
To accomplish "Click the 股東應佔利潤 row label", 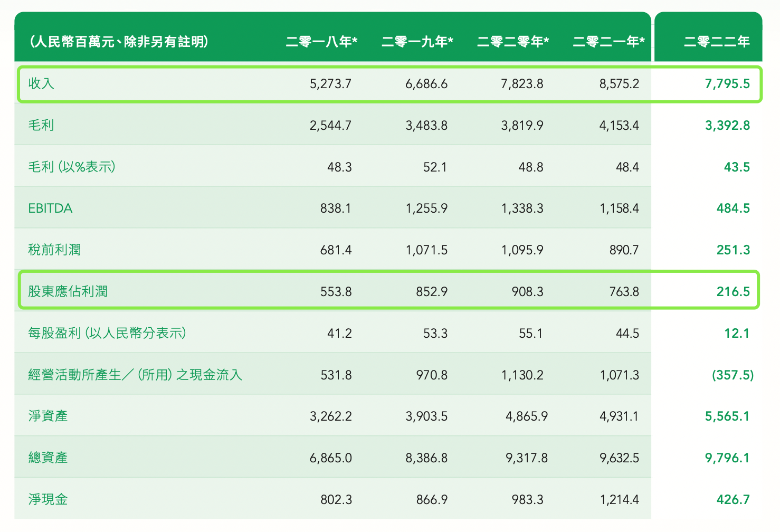I will point(68,291).
